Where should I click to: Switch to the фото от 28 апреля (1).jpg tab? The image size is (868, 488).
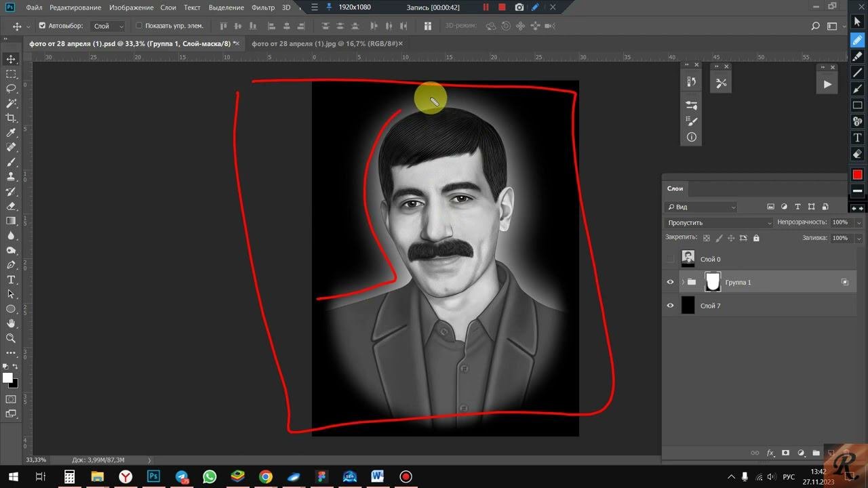(323, 43)
